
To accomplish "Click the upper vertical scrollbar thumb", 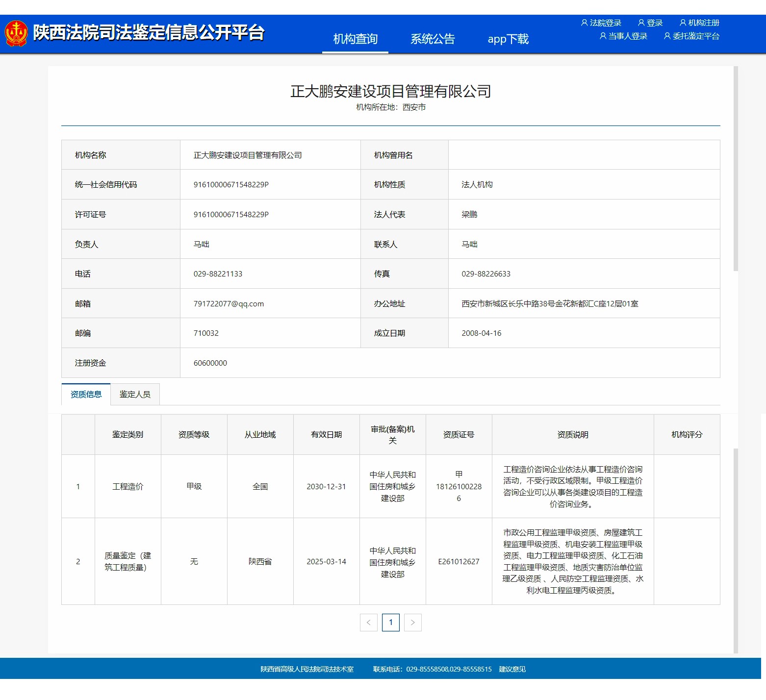I will pos(736,169).
